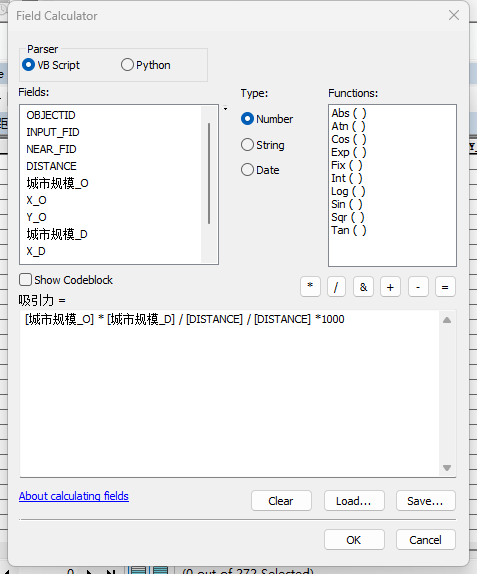Select Y_O in the Fields list
This screenshot has height=574, width=477.
coord(36,217)
